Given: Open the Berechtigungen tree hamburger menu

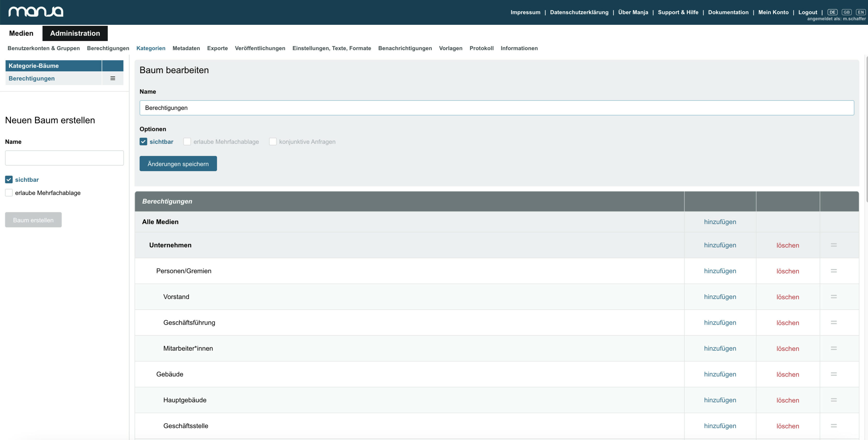Looking at the screenshot, I should click(x=113, y=78).
